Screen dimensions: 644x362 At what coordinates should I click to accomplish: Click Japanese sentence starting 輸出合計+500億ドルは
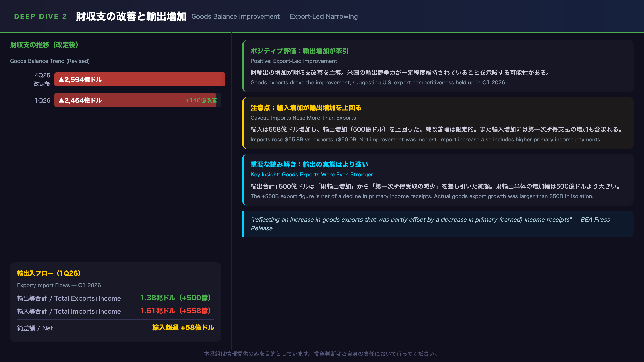click(436, 186)
